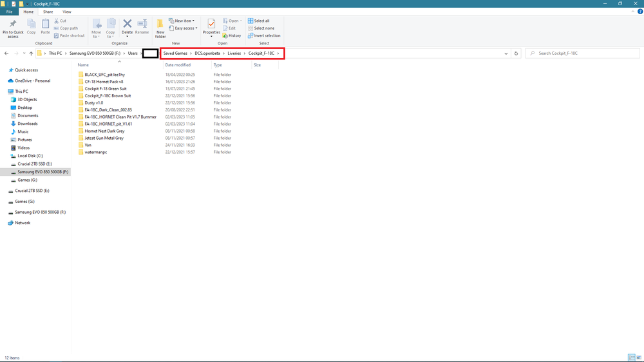The image size is (644, 362).
Task: Open Windows Explorer Help icon
Action: click(640, 12)
